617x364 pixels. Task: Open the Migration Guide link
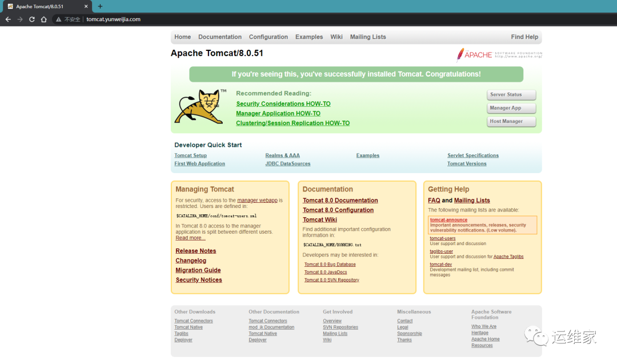pyautogui.click(x=198, y=270)
